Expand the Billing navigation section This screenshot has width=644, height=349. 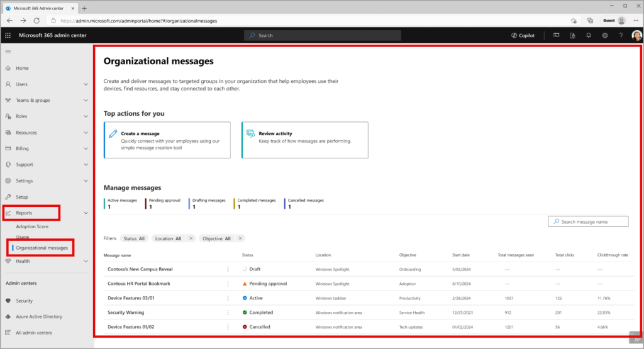86,148
